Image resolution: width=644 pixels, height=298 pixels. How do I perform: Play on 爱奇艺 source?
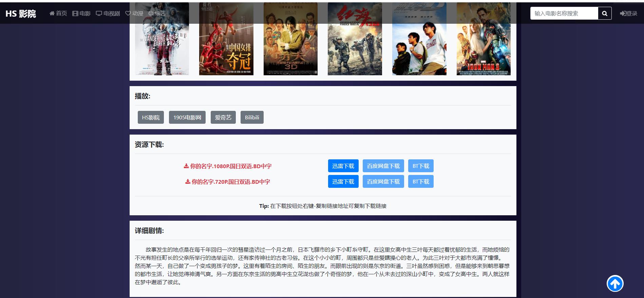(223, 117)
